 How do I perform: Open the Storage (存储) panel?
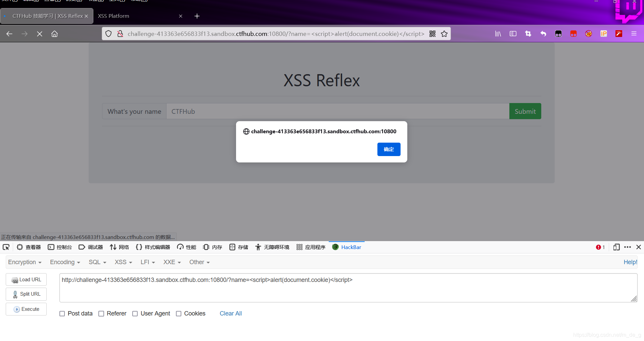point(239,247)
